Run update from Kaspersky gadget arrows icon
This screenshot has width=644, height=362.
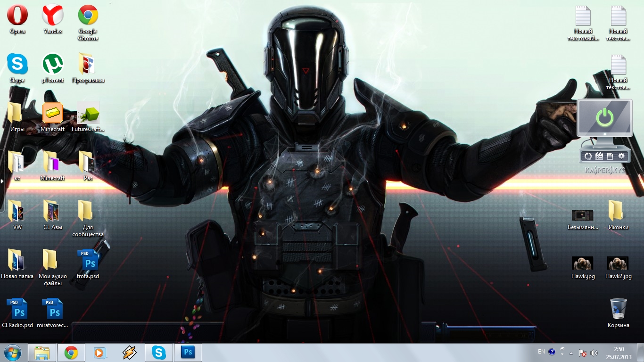pos(588,156)
